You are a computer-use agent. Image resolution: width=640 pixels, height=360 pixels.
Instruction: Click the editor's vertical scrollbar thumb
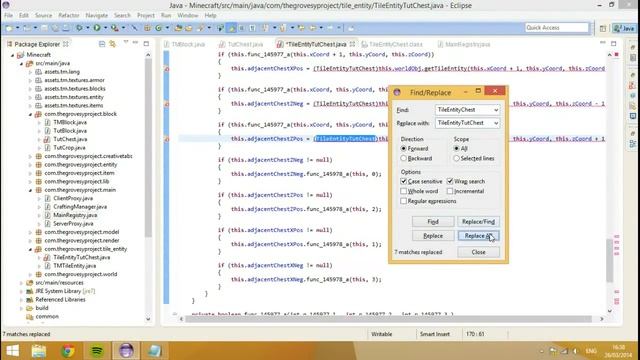(609, 260)
